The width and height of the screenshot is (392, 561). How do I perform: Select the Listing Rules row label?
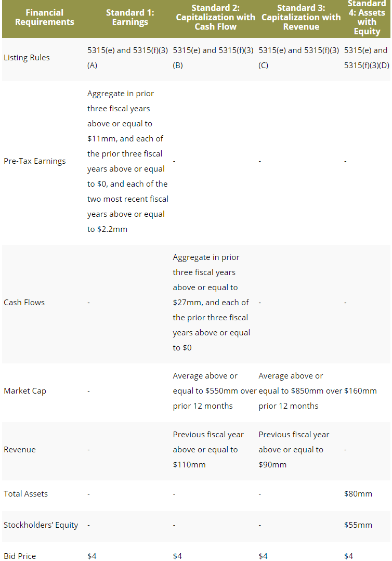click(27, 58)
